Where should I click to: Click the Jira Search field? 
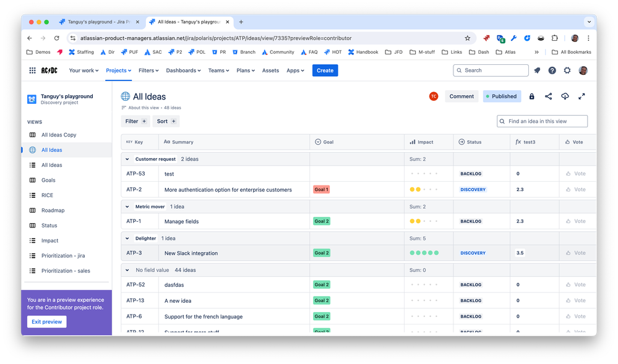[x=491, y=70]
